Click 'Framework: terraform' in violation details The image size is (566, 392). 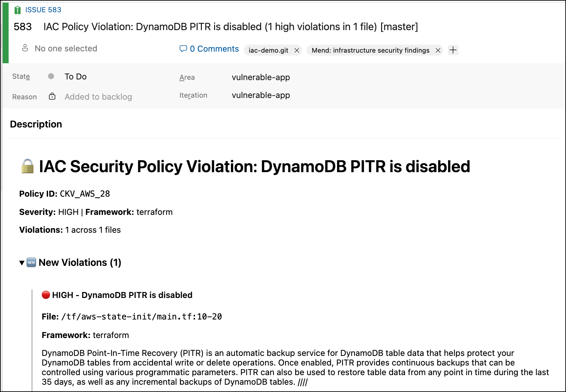[x=85, y=335]
